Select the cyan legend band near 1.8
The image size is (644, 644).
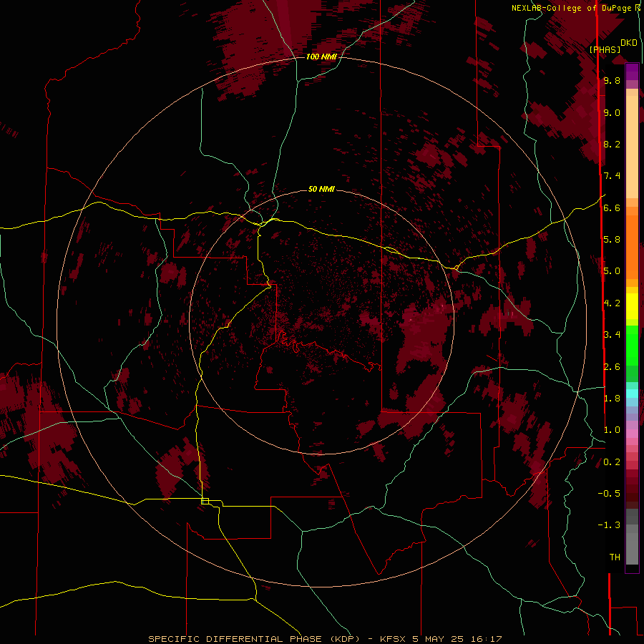click(632, 394)
